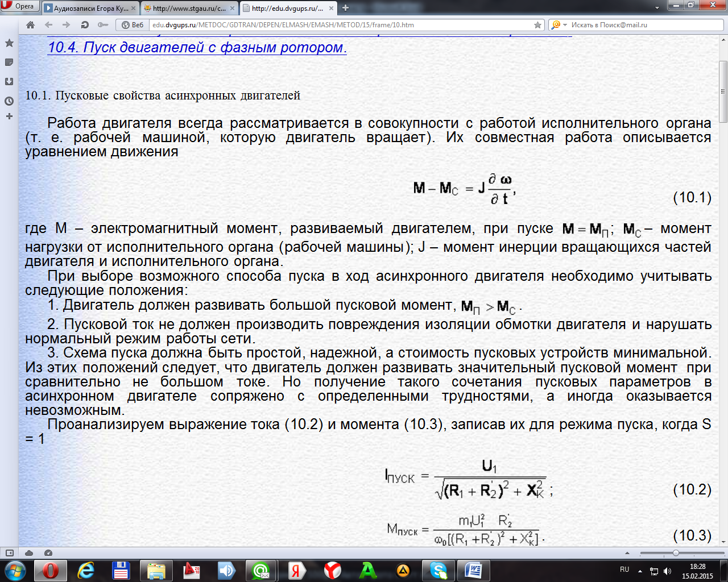
Task: Reload the current page
Action: coord(85,25)
